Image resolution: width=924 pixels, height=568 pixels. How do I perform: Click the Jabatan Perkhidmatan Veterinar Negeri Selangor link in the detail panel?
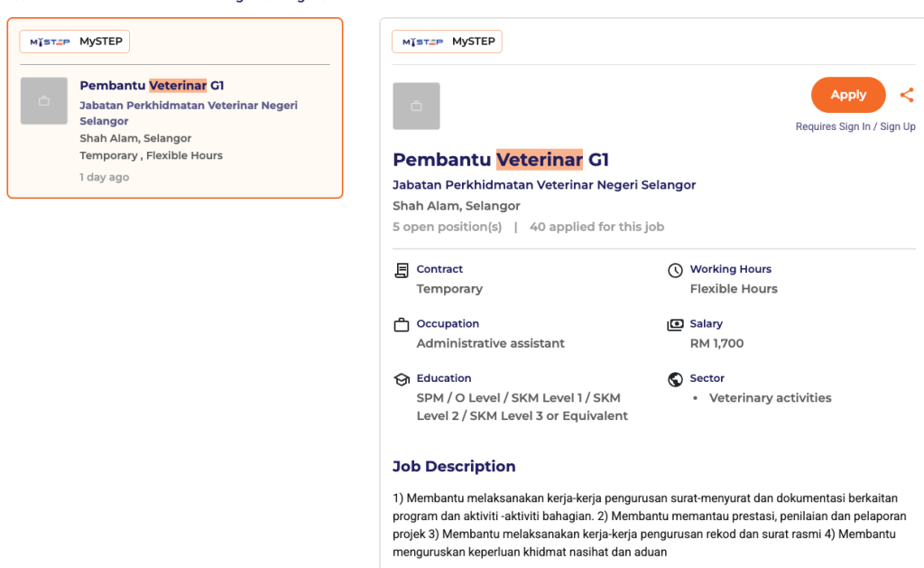click(x=544, y=184)
